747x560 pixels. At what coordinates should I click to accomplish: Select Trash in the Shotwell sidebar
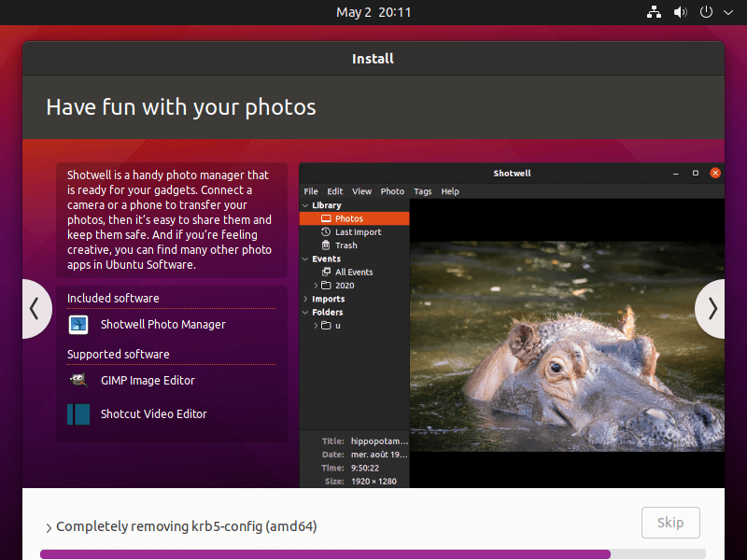pyautogui.click(x=355, y=245)
